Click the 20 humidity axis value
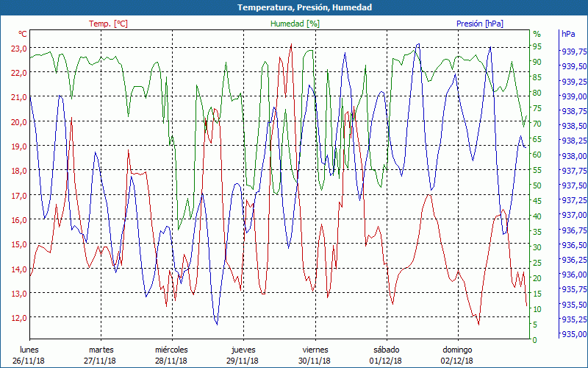 537,278
